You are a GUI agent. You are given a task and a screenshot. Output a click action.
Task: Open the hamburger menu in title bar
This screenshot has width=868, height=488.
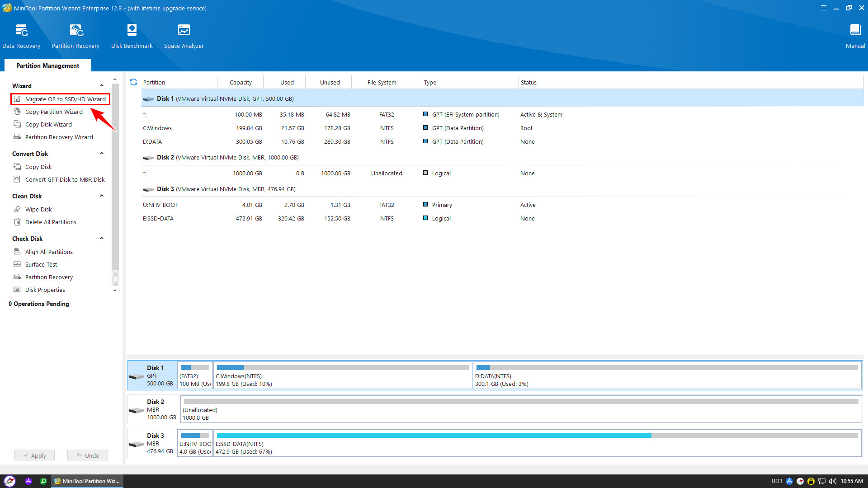click(x=823, y=8)
